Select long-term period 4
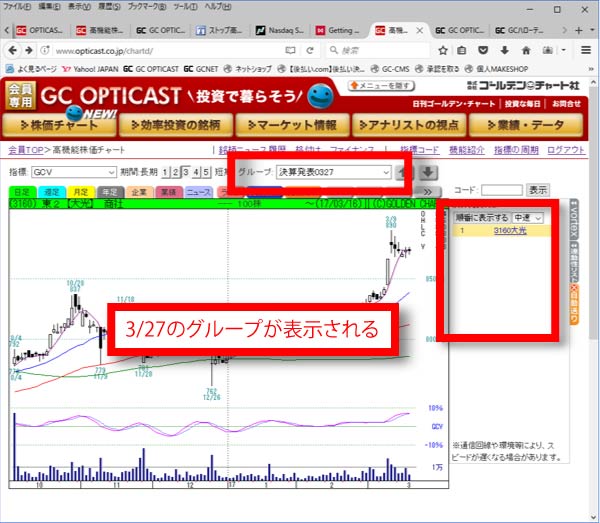The height and width of the screenshot is (523, 600). [196, 172]
